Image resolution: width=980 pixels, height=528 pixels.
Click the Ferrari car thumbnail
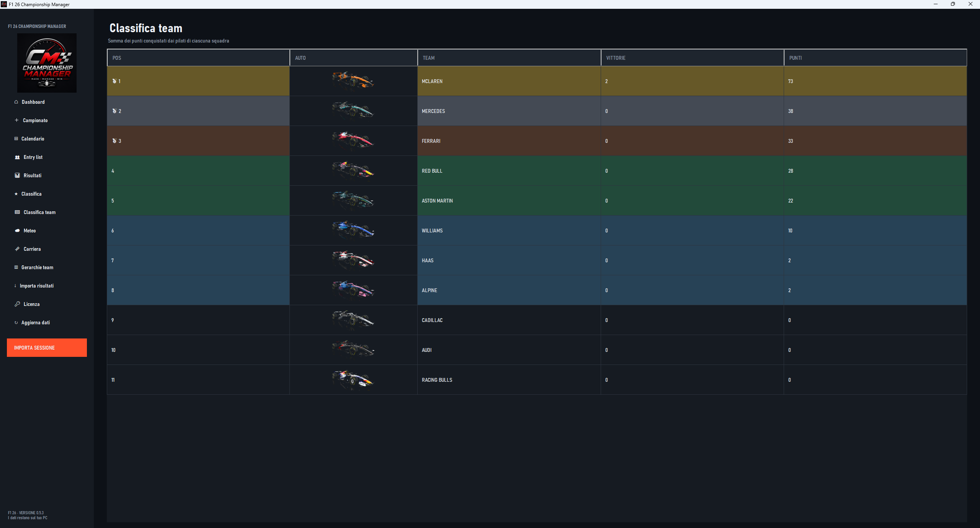pos(353,141)
